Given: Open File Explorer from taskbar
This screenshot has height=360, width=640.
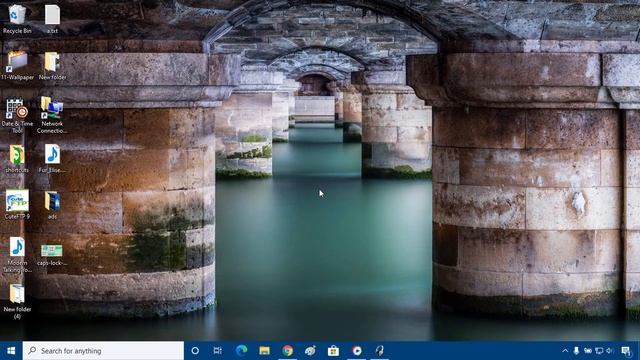Looking at the screenshot, I should 264,351.
